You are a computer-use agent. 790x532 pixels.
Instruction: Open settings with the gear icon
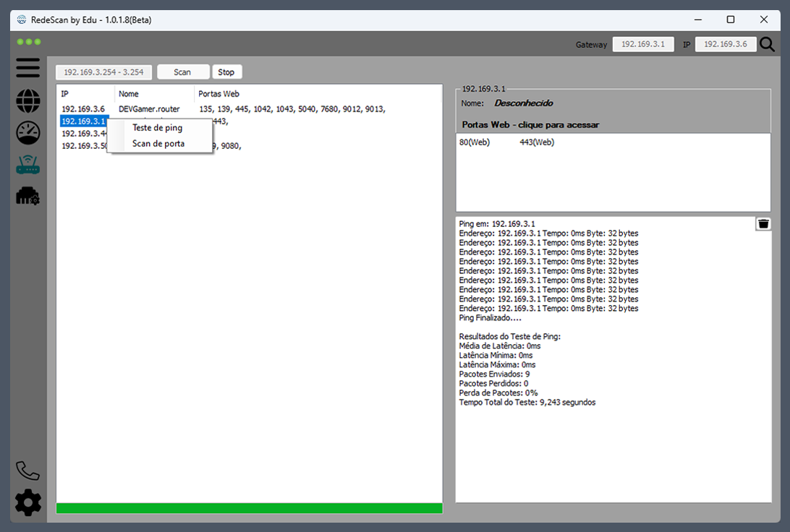tap(28, 502)
